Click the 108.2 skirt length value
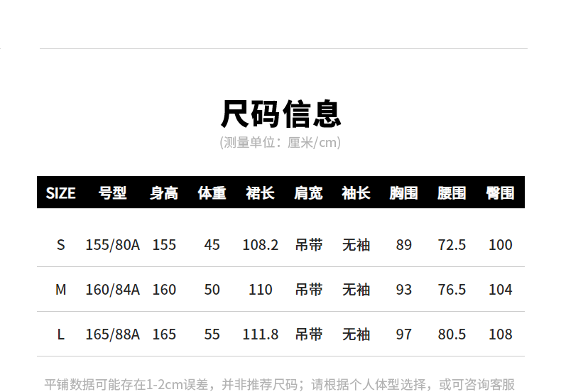The image size is (561, 392). point(260,245)
